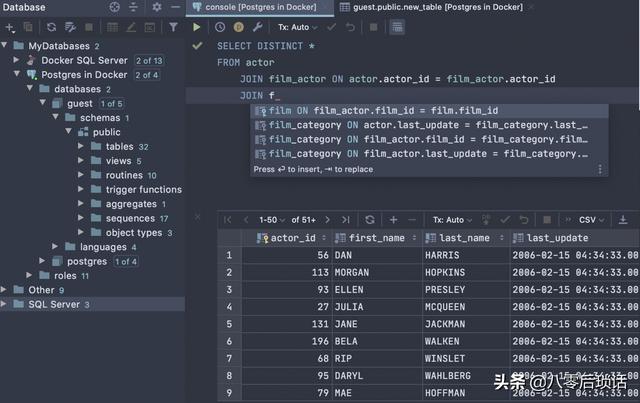640x403 pixels.
Task: Run the query with green Execute button
Action: tap(197, 27)
